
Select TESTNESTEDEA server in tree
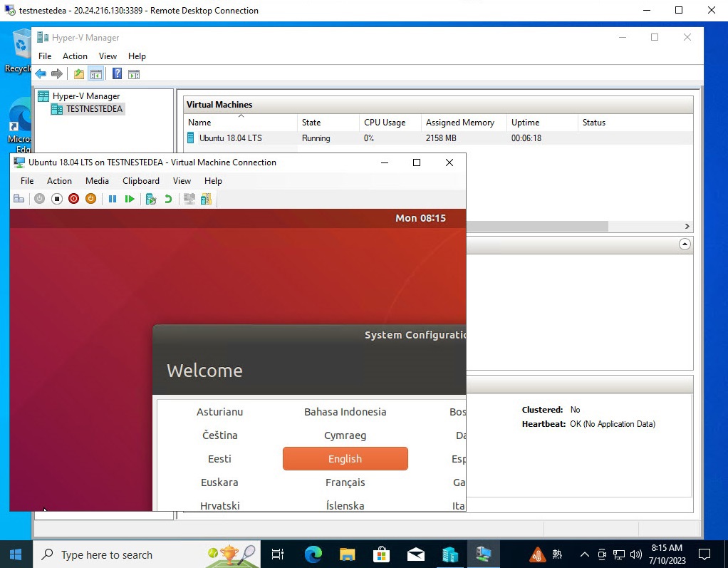tap(94, 109)
